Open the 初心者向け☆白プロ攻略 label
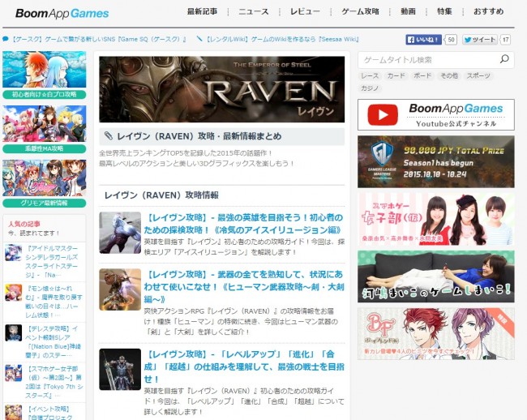 tap(45, 94)
